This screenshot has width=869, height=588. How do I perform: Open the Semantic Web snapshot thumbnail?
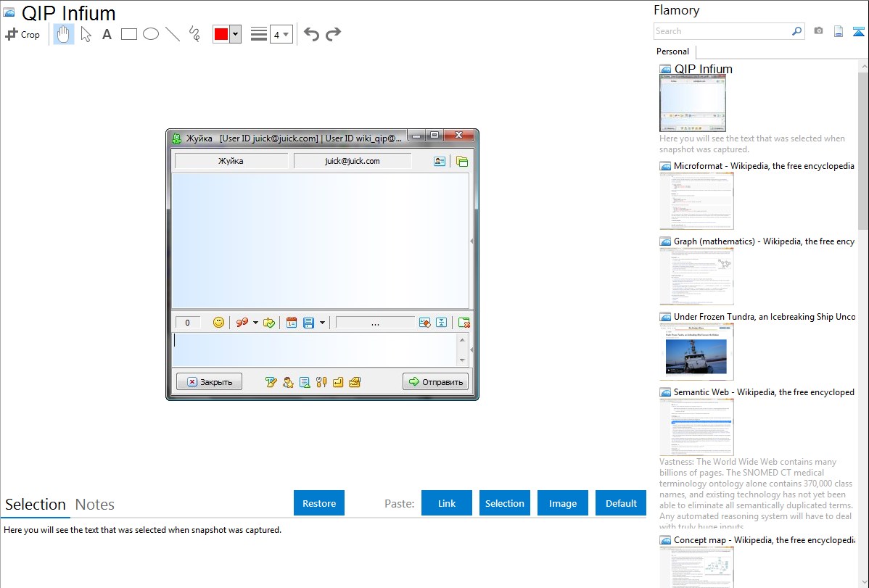(x=696, y=427)
